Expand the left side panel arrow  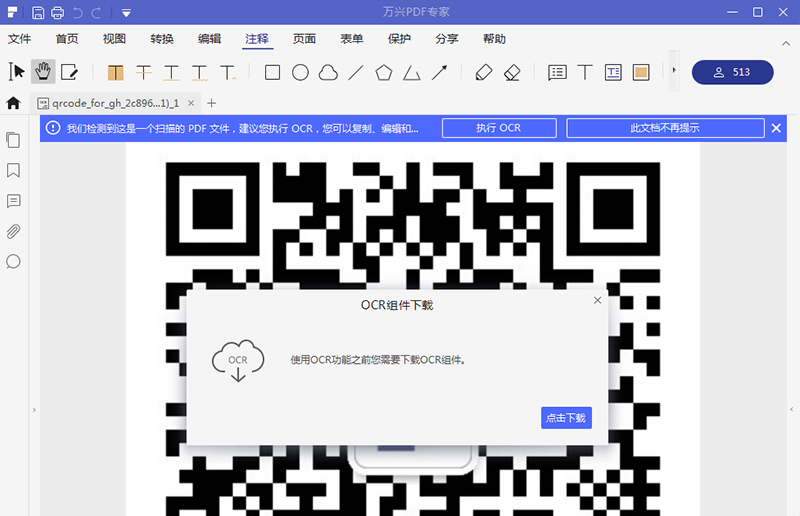point(34,410)
